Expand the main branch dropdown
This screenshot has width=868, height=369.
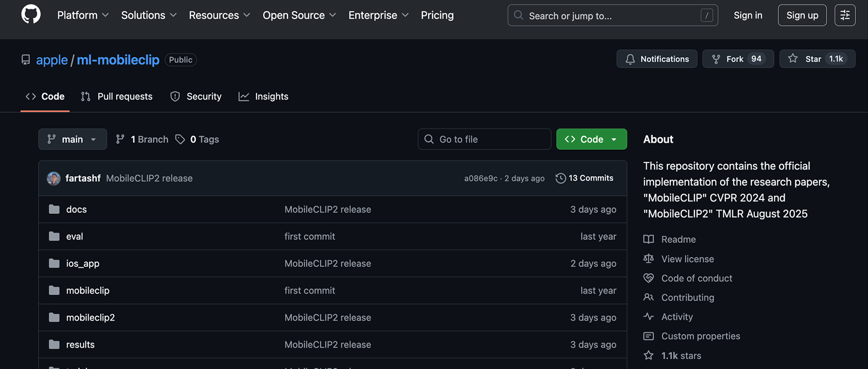[x=72, y=139]
